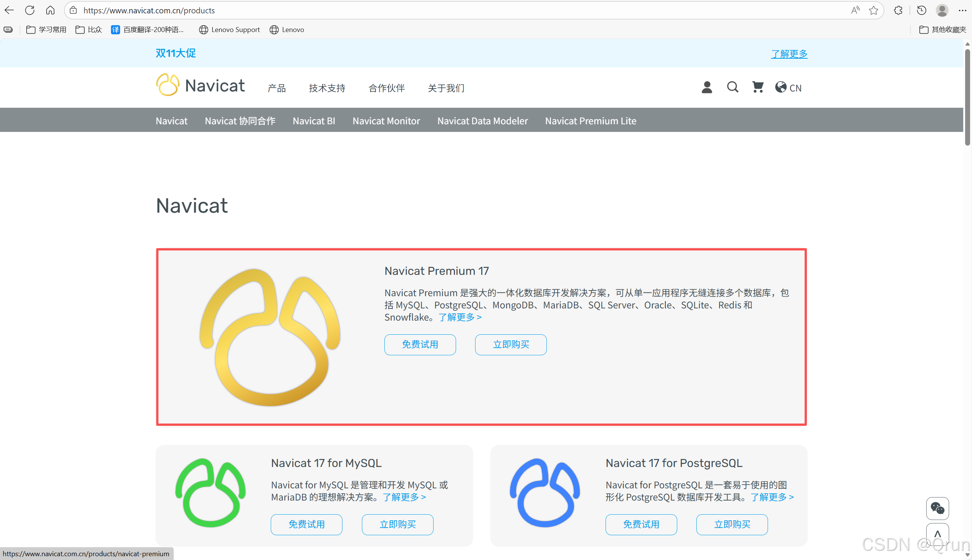Select the Navicat Data Modeler tab
This screenshot has width=972, height=560.
[482, 121]
